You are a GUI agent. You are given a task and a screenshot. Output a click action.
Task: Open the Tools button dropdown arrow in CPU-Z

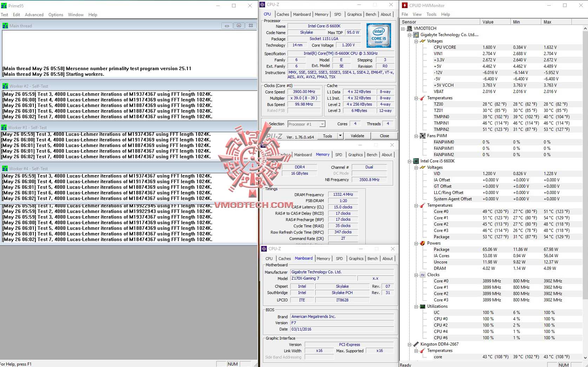coord(340,136)
